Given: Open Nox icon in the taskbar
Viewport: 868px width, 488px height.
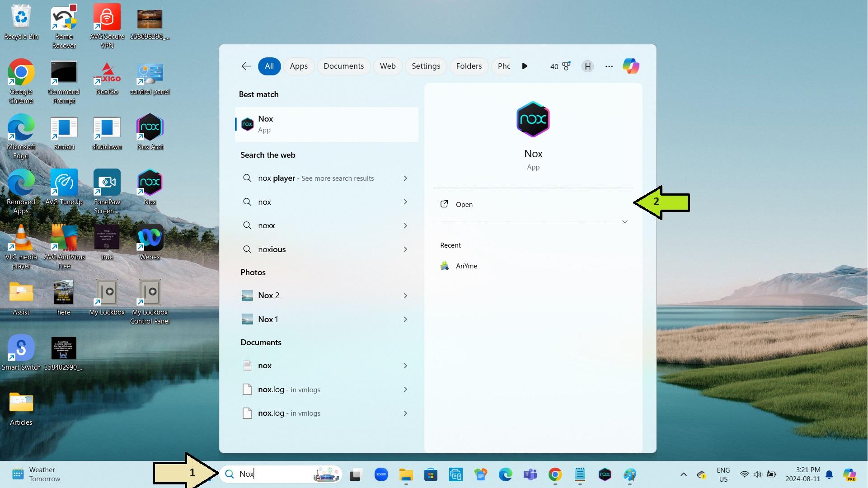Looking at the screenshot, I should (x=605, y=474).
